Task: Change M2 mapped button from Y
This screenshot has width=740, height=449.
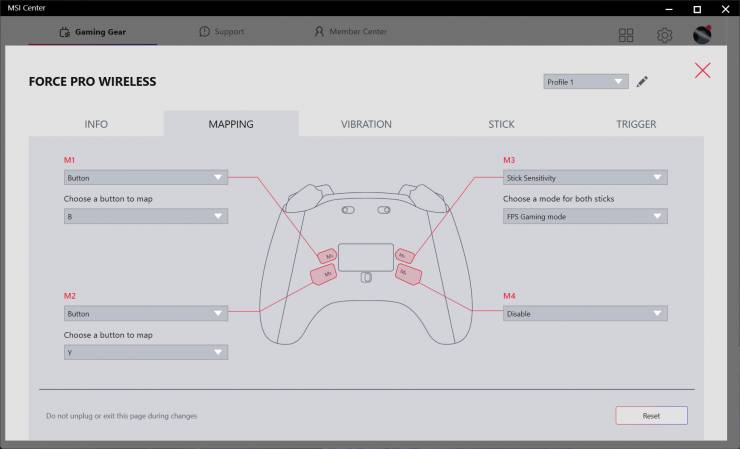Action: (x=146, y=352)
